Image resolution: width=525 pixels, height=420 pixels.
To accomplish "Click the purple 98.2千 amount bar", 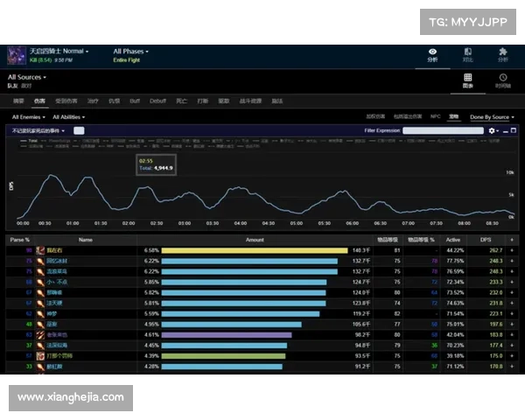I will pyautogui.click(x=227, y=334).
